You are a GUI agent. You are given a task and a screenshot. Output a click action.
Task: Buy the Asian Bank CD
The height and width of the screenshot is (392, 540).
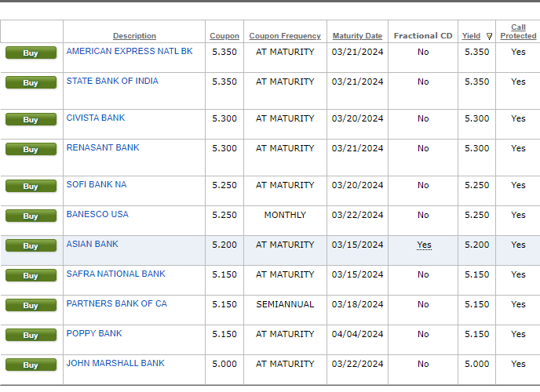tap(31, 246)
